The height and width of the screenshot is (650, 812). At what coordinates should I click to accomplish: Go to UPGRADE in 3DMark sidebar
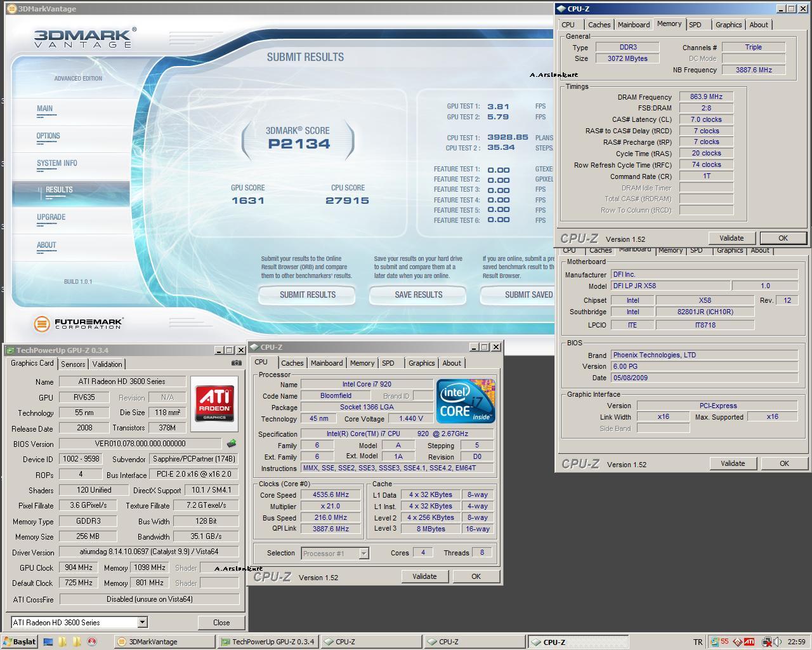click(x=51, y=217)
